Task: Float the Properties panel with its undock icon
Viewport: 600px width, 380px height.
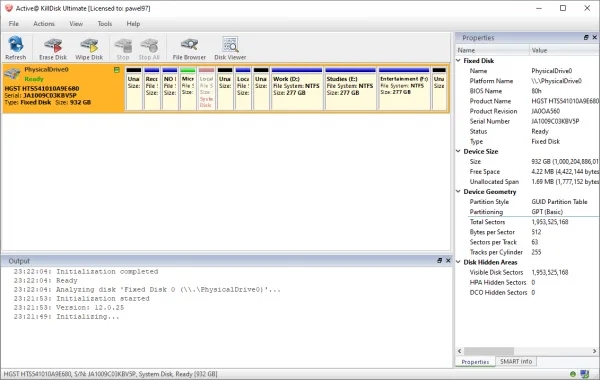Action: click(586, 38)
